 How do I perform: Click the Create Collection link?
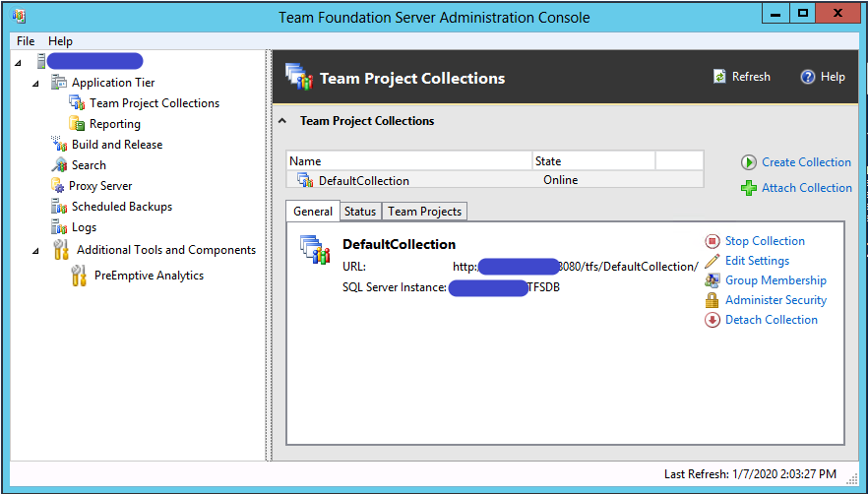pyautogui.click(x=807, y=162)
